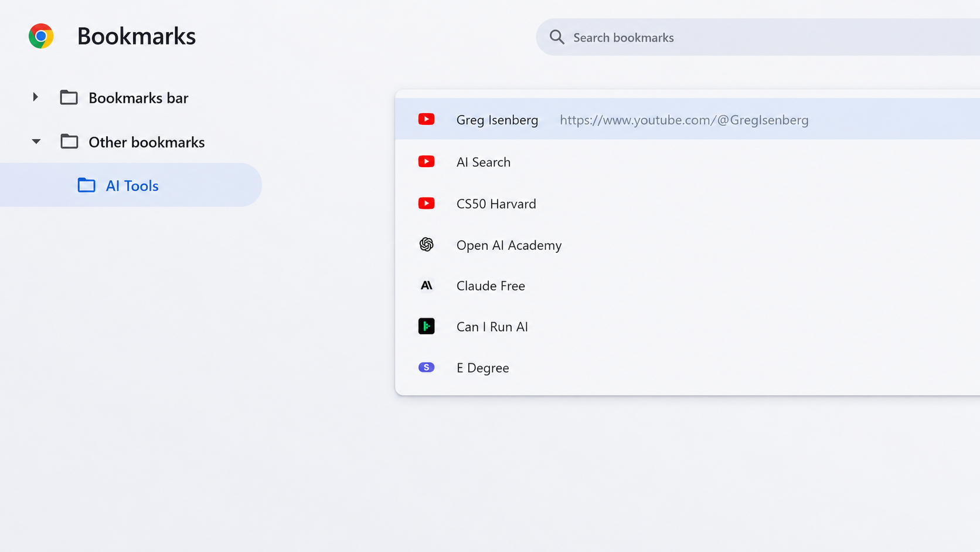Select the Claude Free bookmark entry
The height and width of the screenshot is (552, 980).
pyautogui.click(x=688, y=286)
